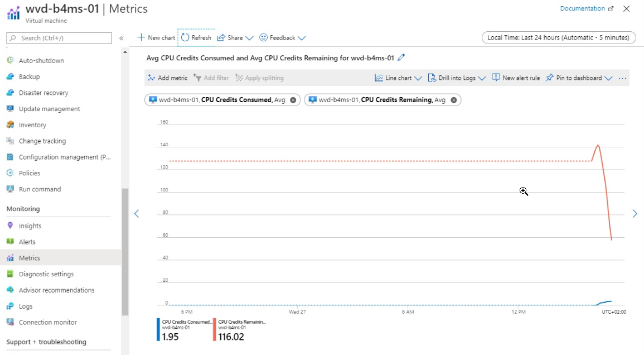The image size is (644, 355).
Task: Select Inventory in sidebar
Action: point(32,124)
